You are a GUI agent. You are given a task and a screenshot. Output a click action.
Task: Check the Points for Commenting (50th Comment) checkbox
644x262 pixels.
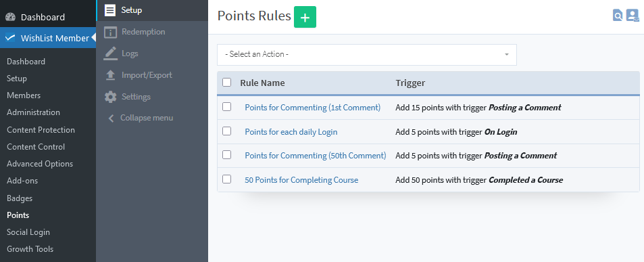226,155
